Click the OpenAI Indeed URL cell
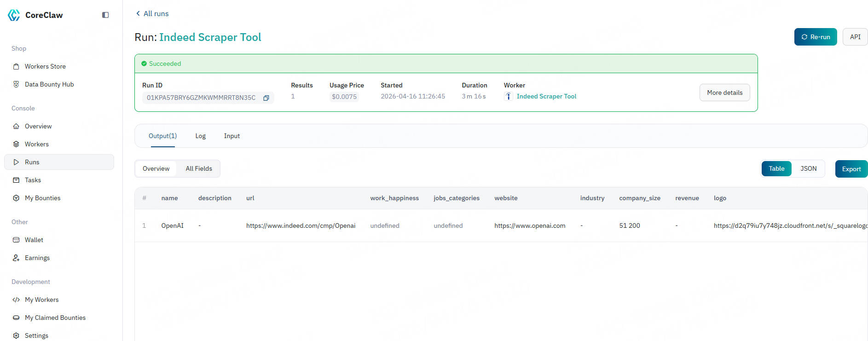Screen dimensions: 868x341 pyautogui.click(x=301, y=225)
